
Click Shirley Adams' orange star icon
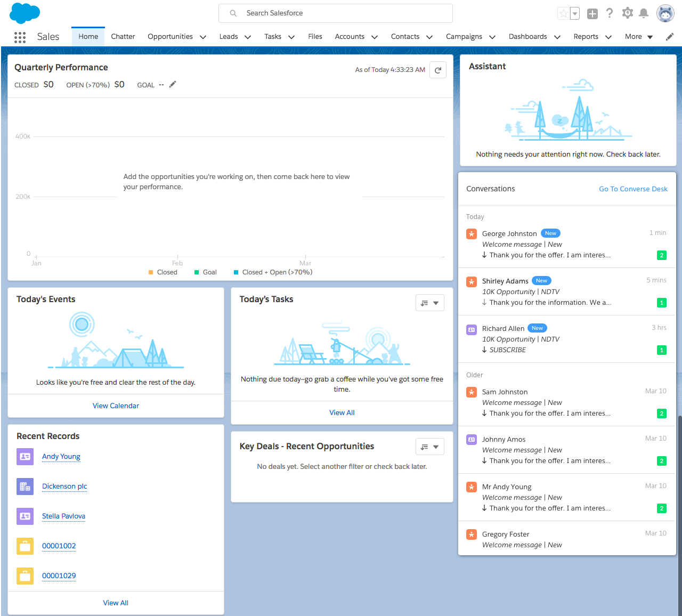[x=472, y=281]
